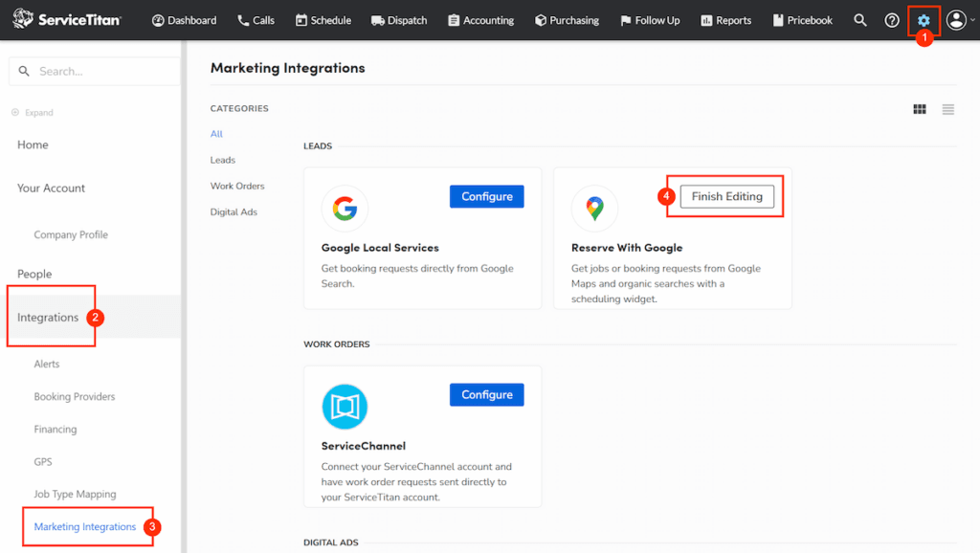Switch to grid view layout
Viewport: 980px width, 553px height.
tap(919, 109)
